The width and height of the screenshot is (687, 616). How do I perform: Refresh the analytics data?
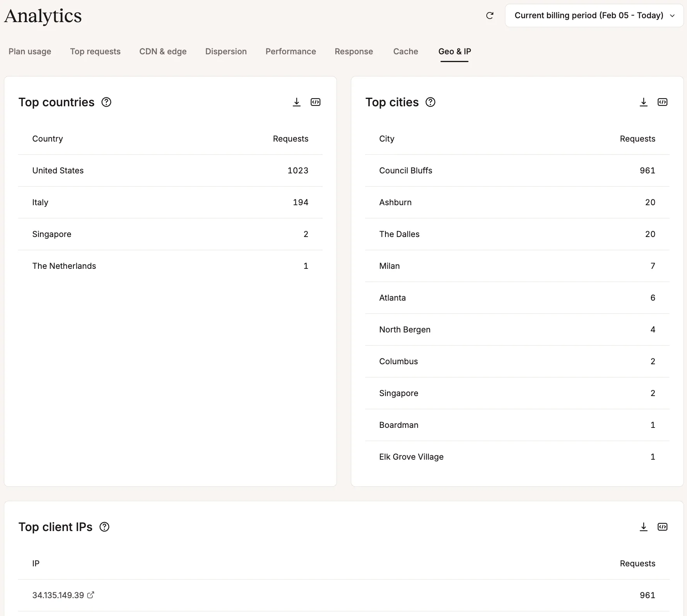(490, 16)
